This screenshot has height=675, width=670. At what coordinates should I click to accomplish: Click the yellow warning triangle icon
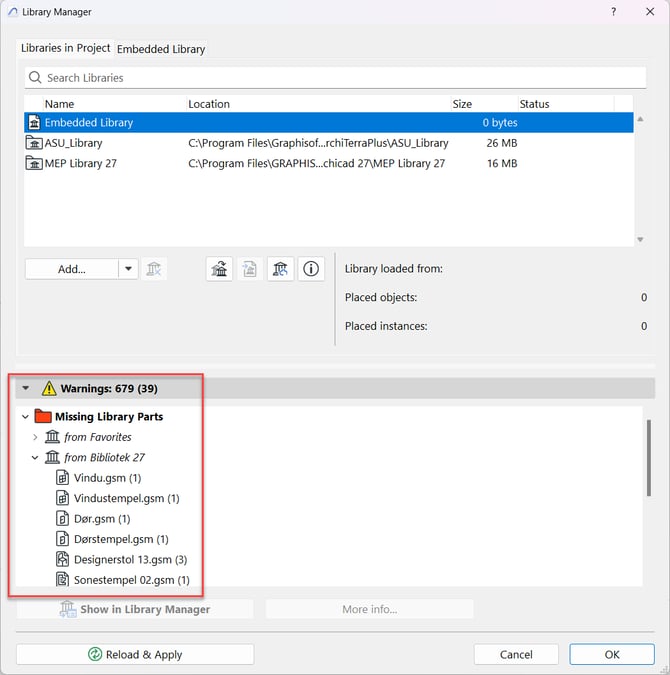tap(48, 388)
